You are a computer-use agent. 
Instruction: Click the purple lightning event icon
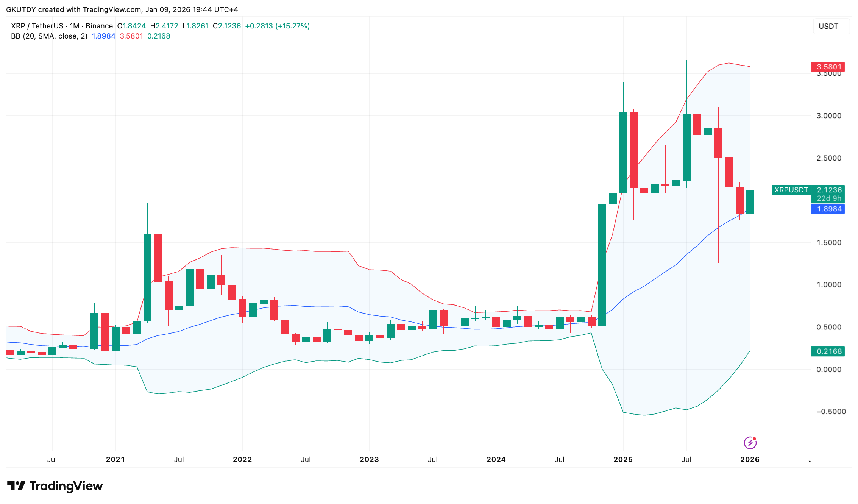pyautogui.click(x=750, y=442)
